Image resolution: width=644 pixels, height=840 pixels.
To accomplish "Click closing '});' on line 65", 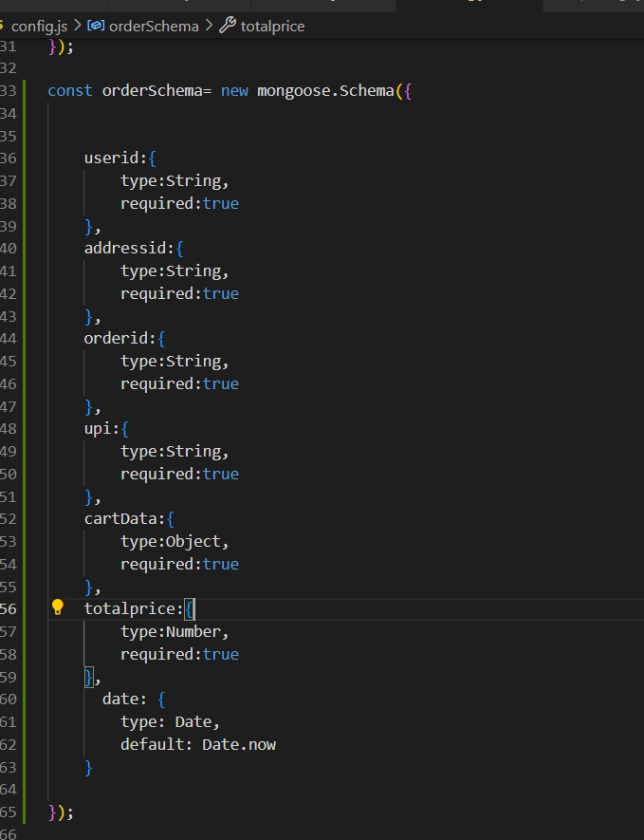I will (x=61, y=812).
